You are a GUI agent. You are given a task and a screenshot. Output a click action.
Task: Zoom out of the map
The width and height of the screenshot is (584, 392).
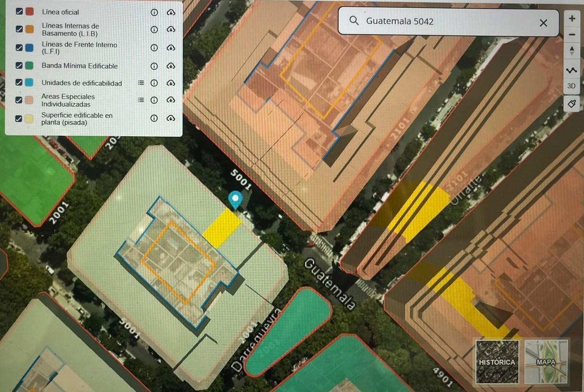pyautogui.click(x=571, y=34)
